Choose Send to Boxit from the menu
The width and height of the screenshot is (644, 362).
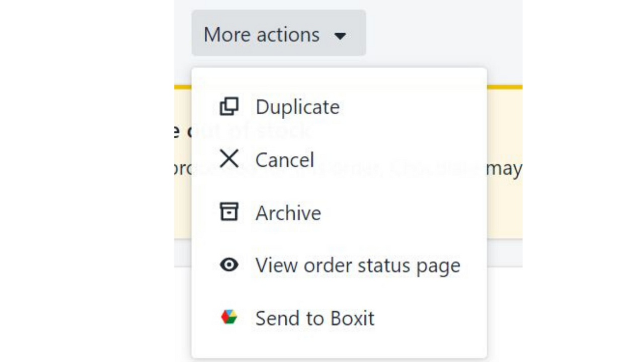pos(314,317)
